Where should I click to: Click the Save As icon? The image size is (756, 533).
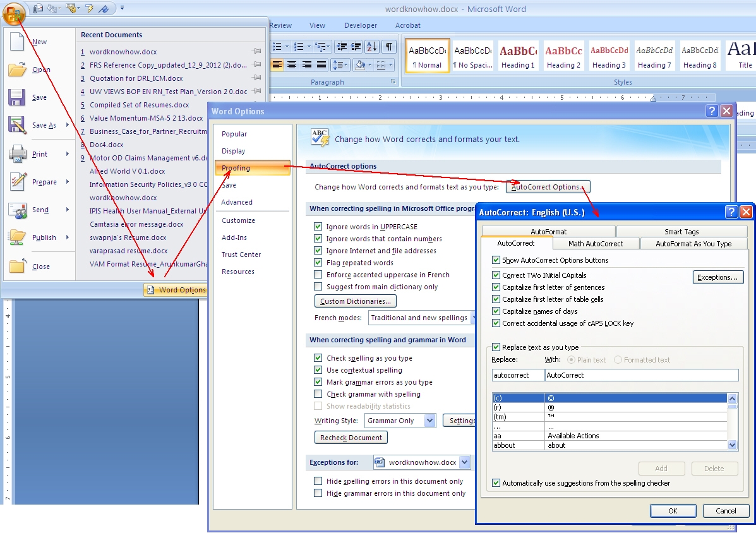tap(17, 125)
